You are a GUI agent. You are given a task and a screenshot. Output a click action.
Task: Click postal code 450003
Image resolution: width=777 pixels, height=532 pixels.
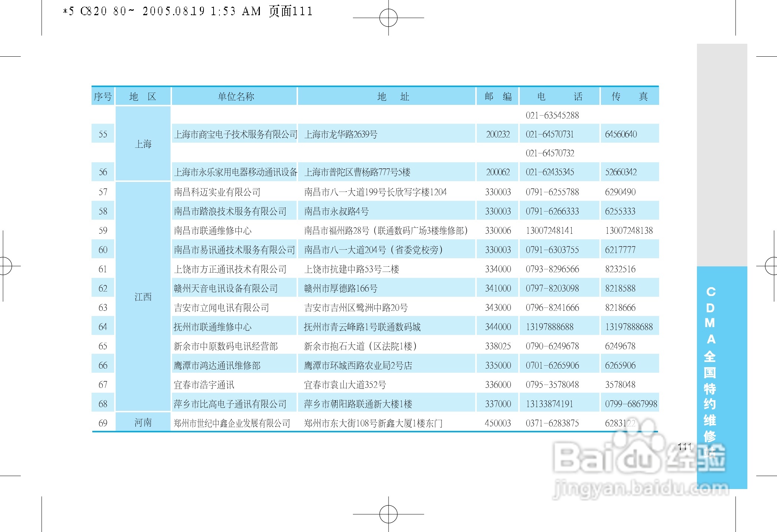pos(498,423)
